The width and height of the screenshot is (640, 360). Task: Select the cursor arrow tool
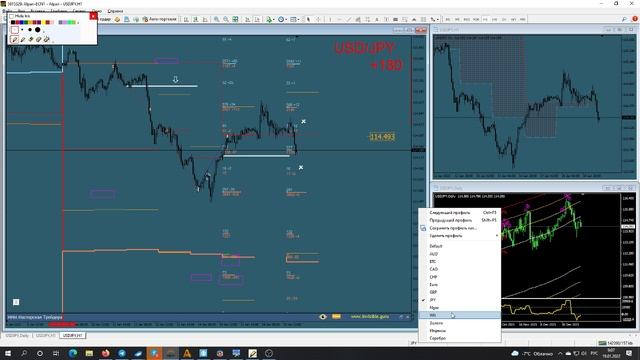[x=308, y=19]
